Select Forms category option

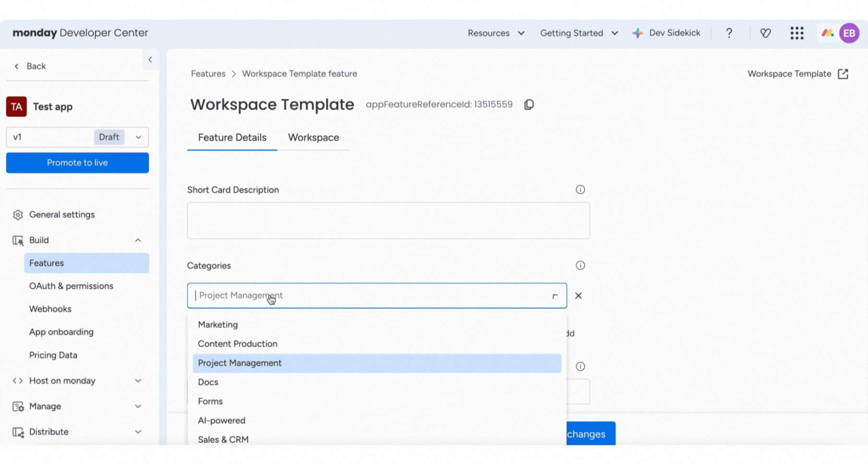(377, 401)
